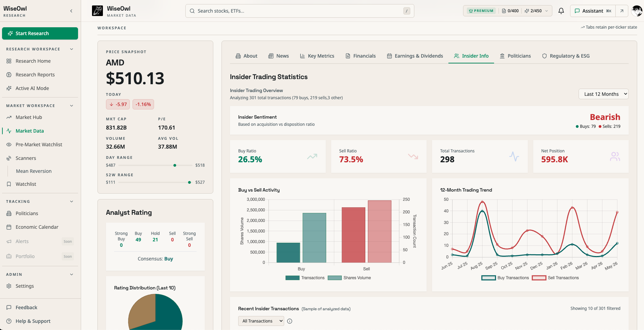
Task: Open the user avatar profile
Action: [x=637, y=11]
